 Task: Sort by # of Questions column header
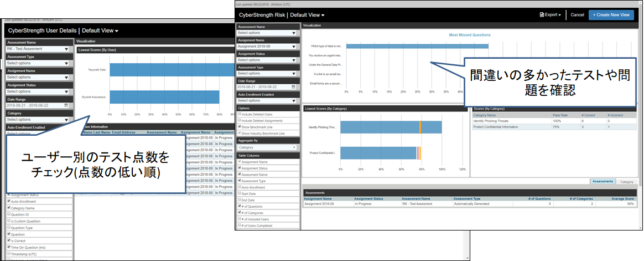(540, 198)
